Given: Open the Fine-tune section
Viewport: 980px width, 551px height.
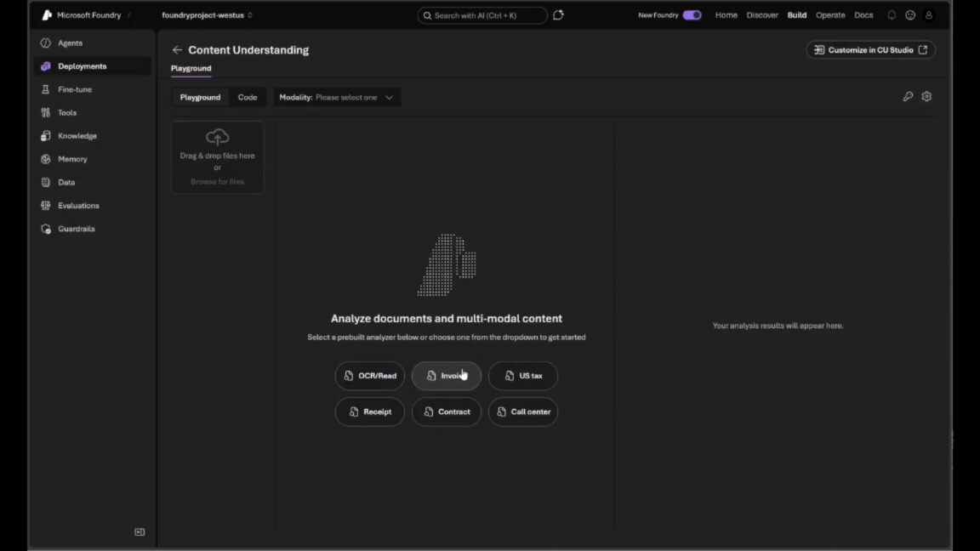Looking at the screenshot, I should point(93,89).
